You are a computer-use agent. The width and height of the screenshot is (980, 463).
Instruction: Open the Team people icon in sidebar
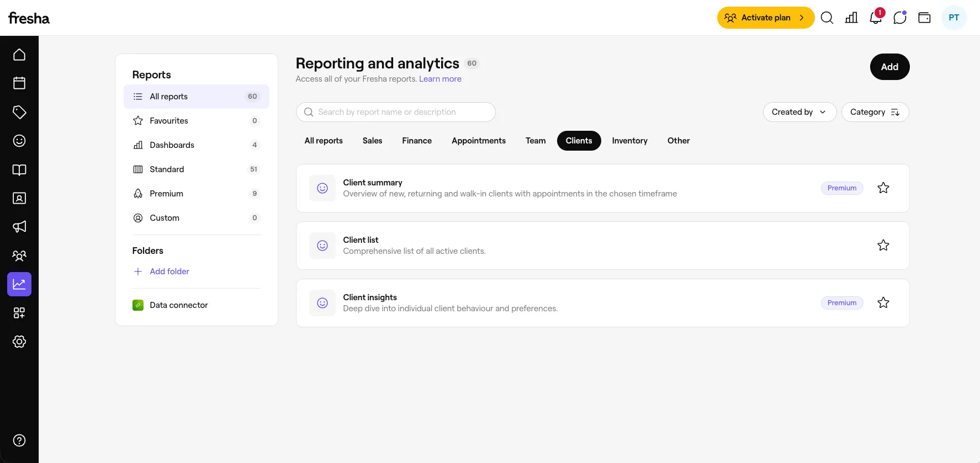click(x=19, y=256)
